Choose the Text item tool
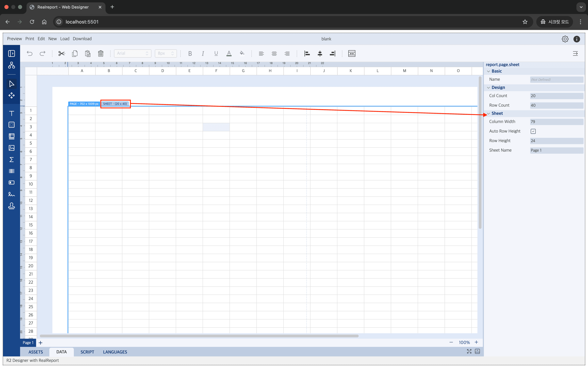 coord(11,113)
